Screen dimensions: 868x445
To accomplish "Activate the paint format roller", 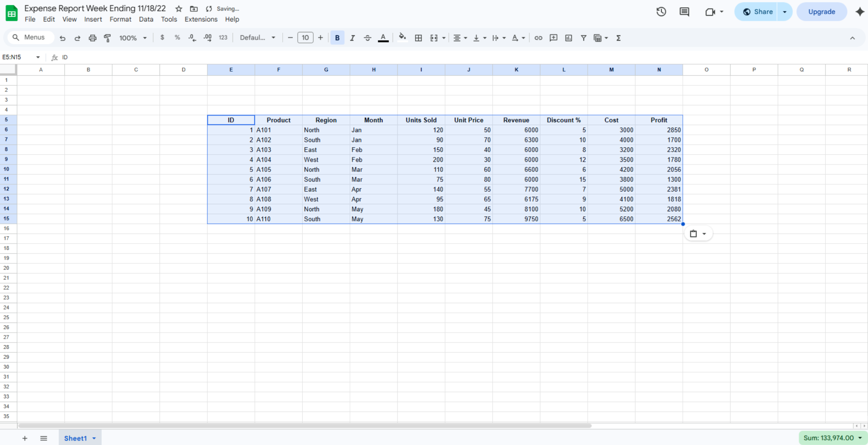I will 107,38.
